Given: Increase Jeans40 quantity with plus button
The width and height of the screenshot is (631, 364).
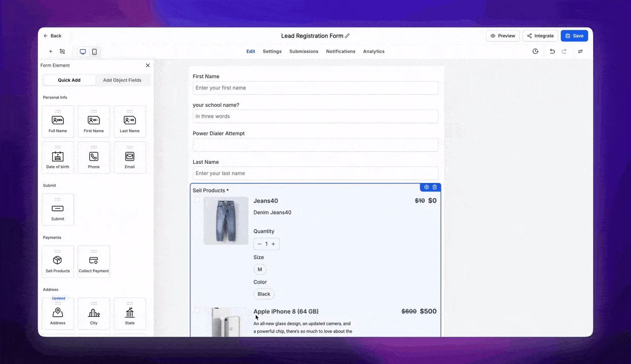Looking at the screenshot, I should tap(274, 244).
